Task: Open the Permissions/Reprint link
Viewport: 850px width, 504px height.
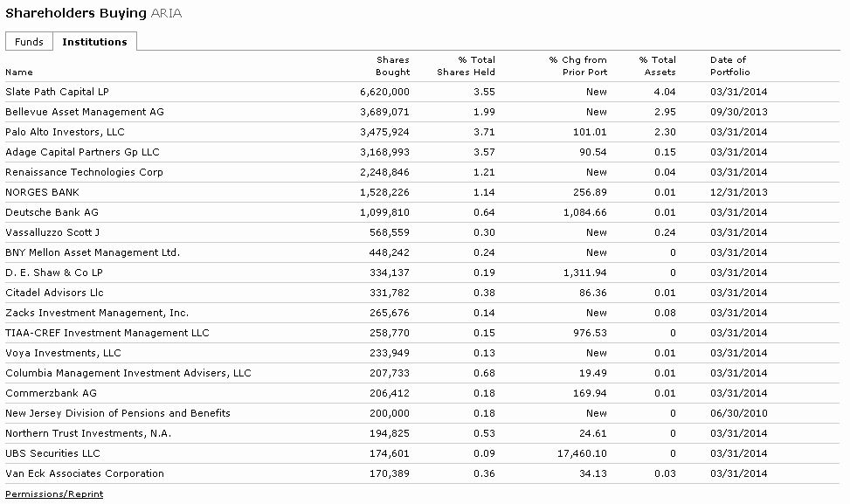Action: click(53, 494)
